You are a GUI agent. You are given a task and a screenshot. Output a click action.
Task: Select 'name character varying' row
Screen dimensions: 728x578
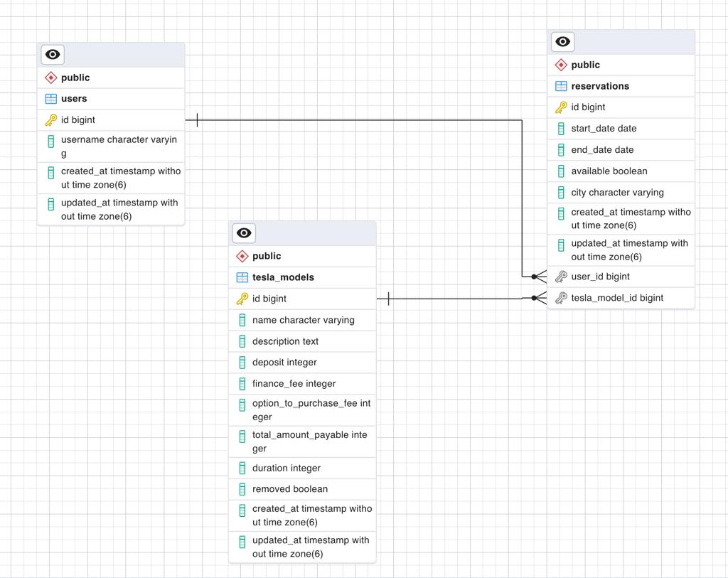tap(302, 320)
